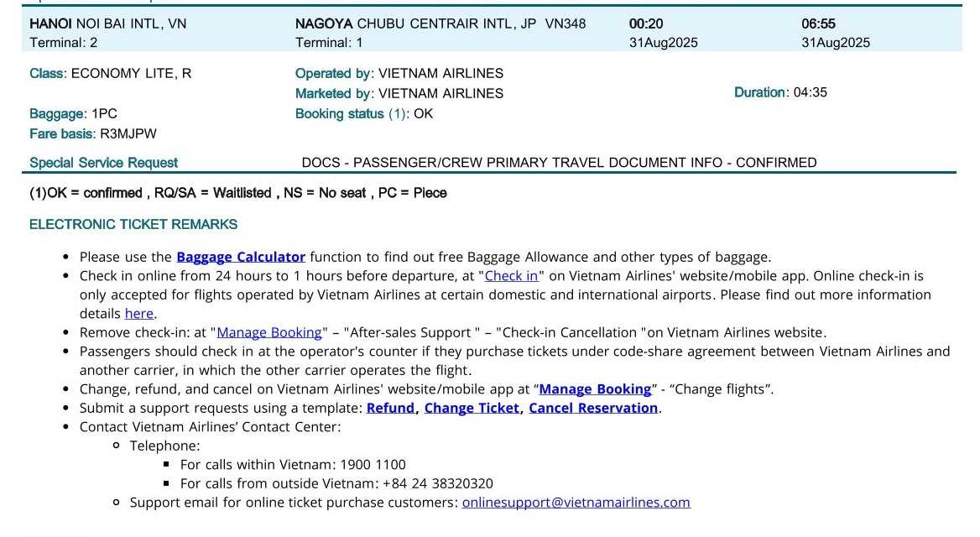Image resolution: width=980 pixels, height=537 pixels.
Task: Click the 06:55 arrival time
Action: pos(818,23)
